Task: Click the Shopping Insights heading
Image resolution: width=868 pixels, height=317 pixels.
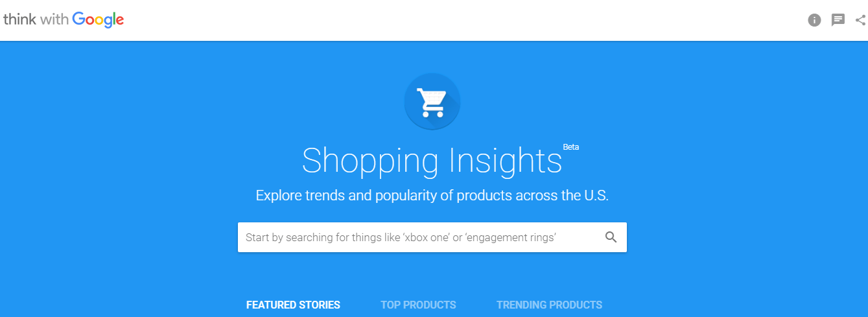Action: coord(432,160)
